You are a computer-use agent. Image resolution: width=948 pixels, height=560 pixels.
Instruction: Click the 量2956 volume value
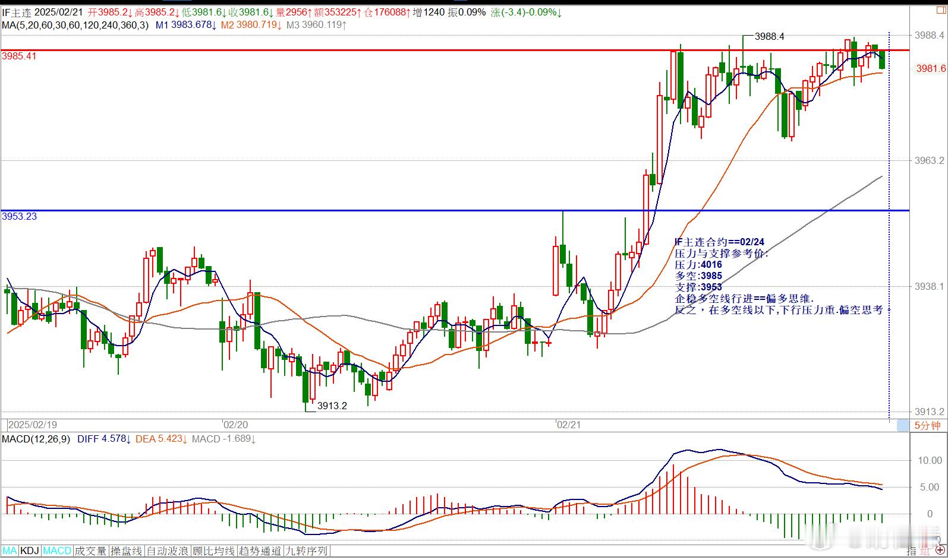click(x=294, y=12)
